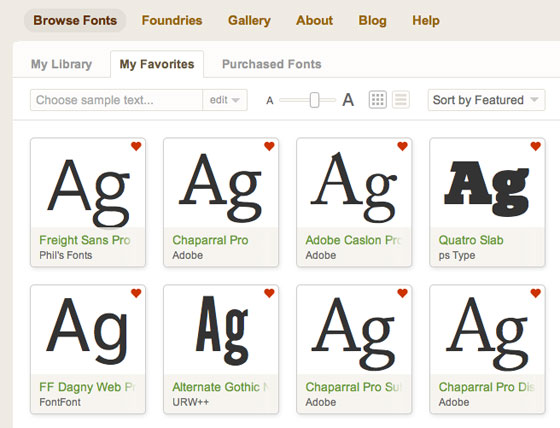Visit the Blog navigation link

click(x=372, y=20)
